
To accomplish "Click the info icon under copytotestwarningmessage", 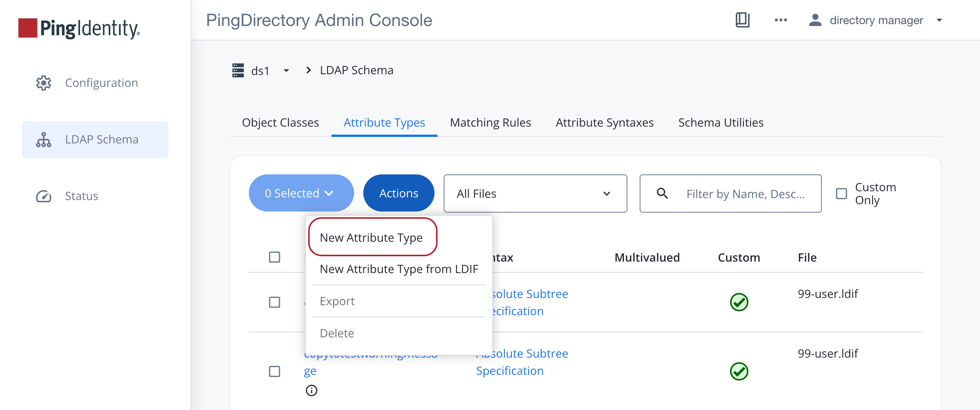I will 311,390.
